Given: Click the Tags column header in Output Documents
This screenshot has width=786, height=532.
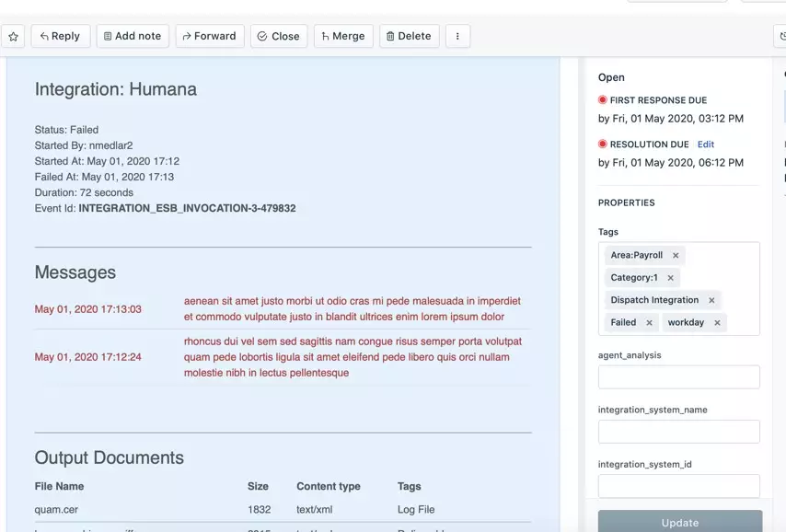Looking at the screenshot, I should pyautogui.click(x=410, y=486).
